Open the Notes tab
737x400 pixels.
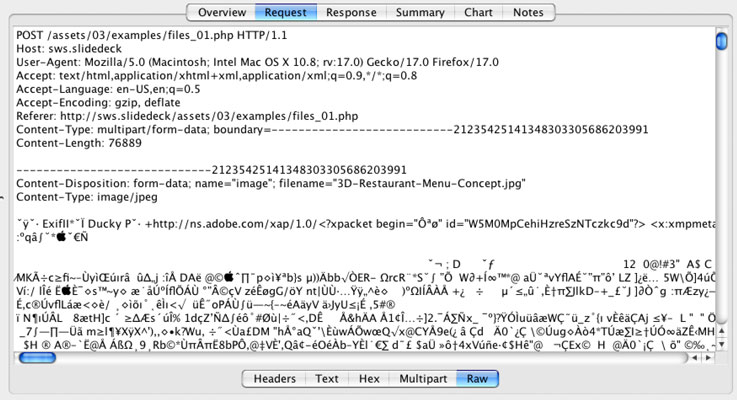[528, 13]
